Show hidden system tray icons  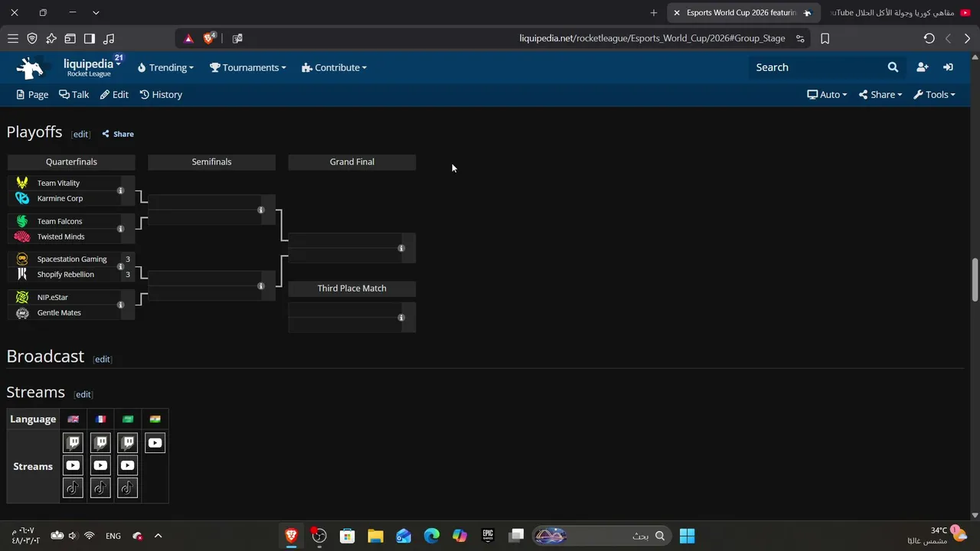pos(158,536)
